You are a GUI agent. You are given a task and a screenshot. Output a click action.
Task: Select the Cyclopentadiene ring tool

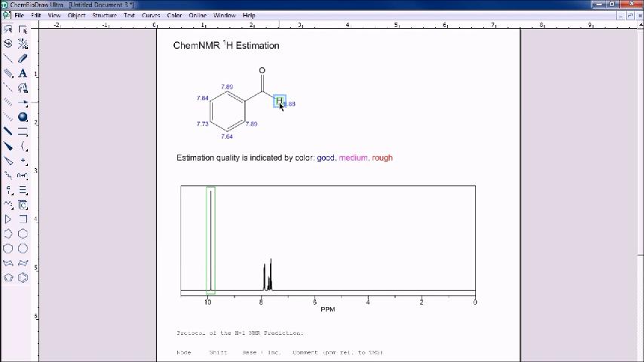pos(8,278)
